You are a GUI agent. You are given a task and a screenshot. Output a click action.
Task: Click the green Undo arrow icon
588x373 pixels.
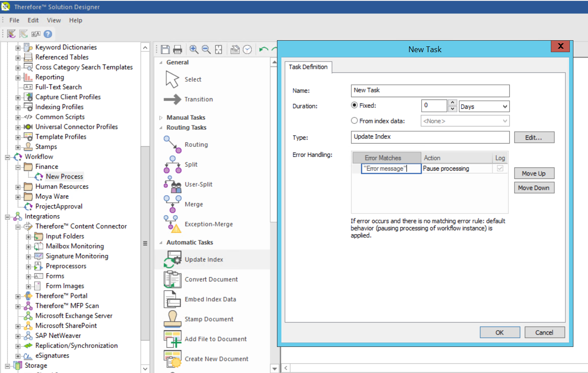point(264,49)
